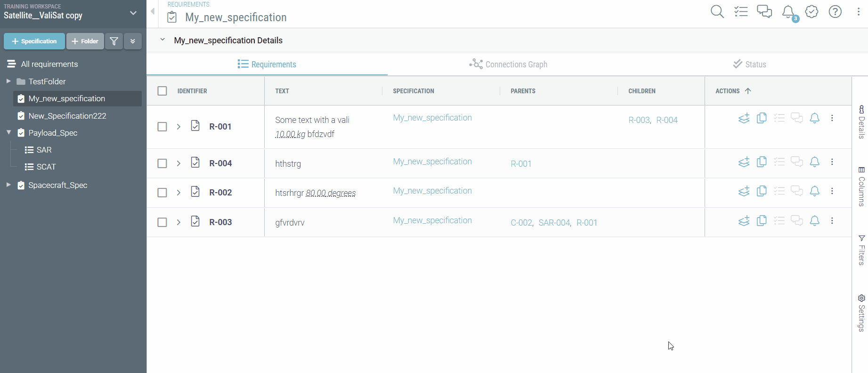This screenshot has width=868, height=373.
Task: Toggle the select-all checkbox in table header
Action: coord(162,91)
